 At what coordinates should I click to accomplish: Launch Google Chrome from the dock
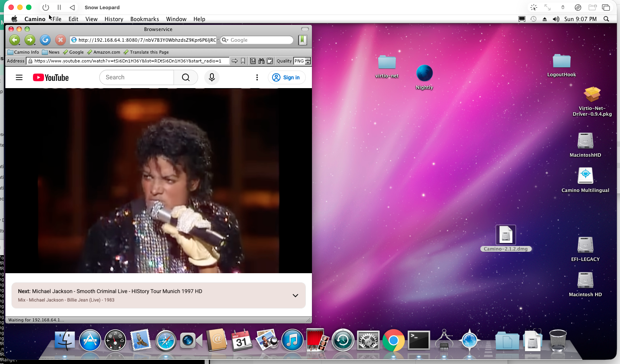[x=394, y=340]
